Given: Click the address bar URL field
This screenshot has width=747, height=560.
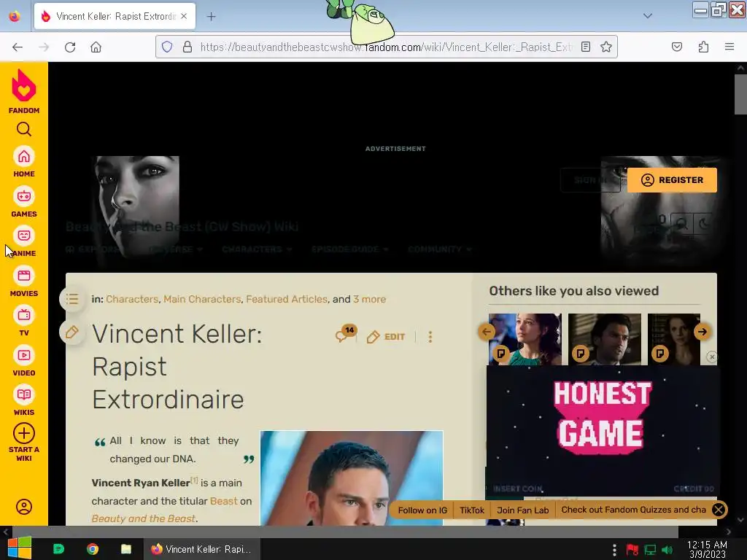Looking at the screenshot, I should (x=387, y=47).
